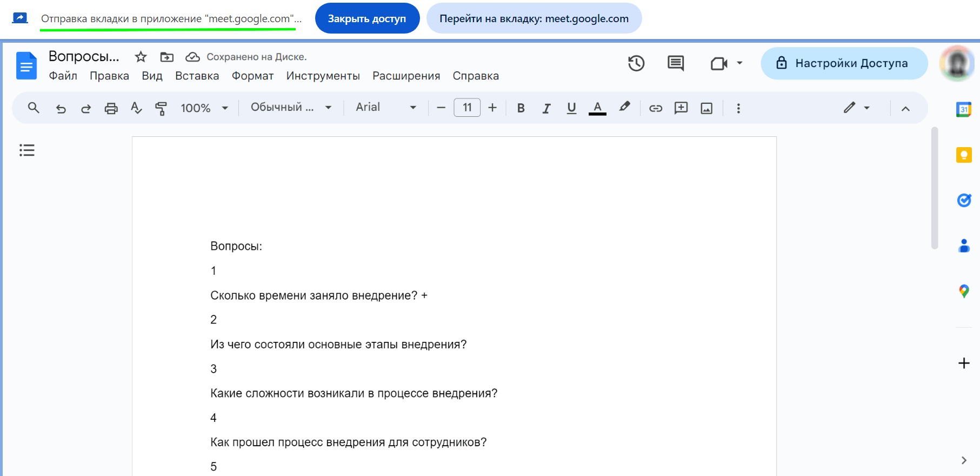Click the tab sharing indicator icon
The image size is (980, 476).
tap(20, 18)
